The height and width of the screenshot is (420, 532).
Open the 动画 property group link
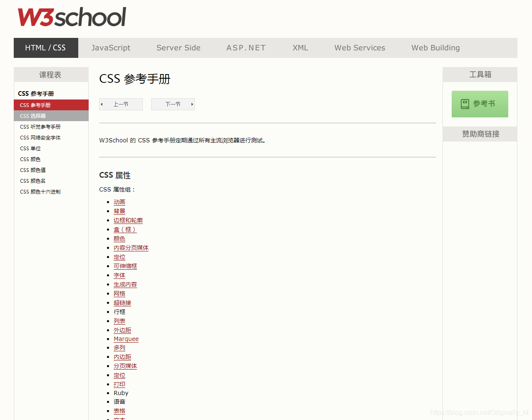(119, 202)
